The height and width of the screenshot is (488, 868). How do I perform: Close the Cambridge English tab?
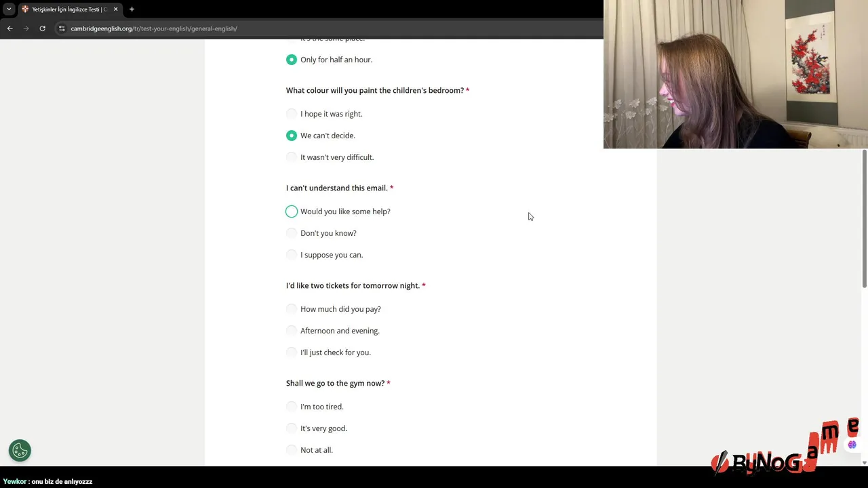click(115, 9)
